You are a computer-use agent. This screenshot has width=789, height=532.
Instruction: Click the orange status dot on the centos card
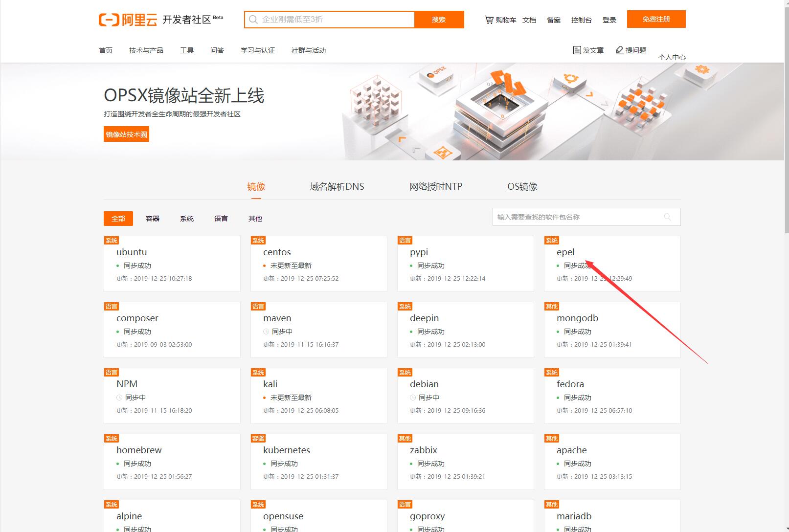265,266
